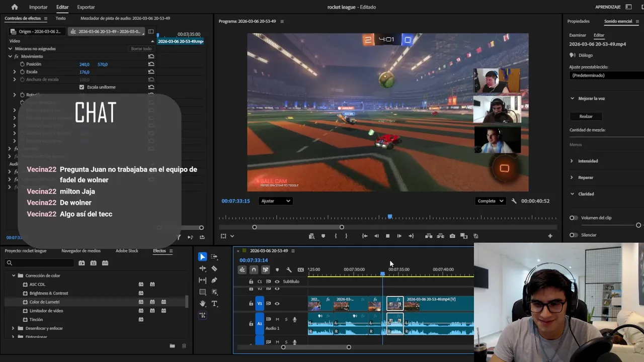Toggle animation stopwatch for Posición
The width and height of the screenshot is (644, 362).
[x=22, y=64]
